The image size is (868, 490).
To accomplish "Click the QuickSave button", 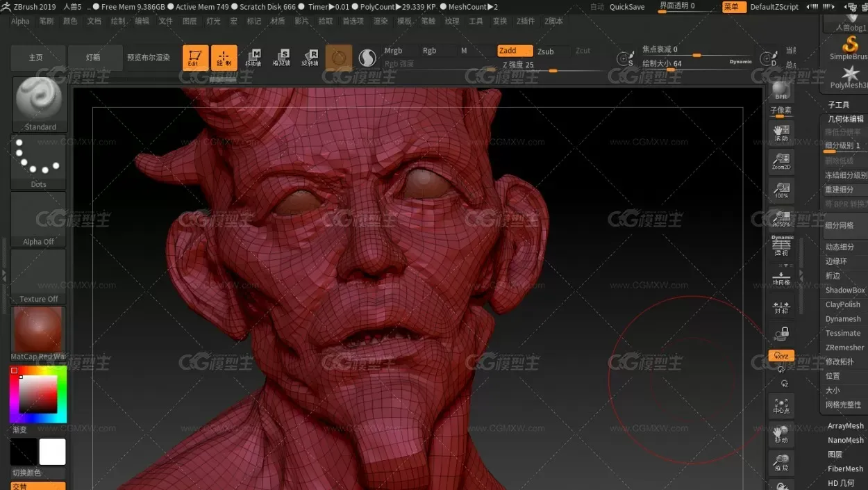I will tap(627, 7).
